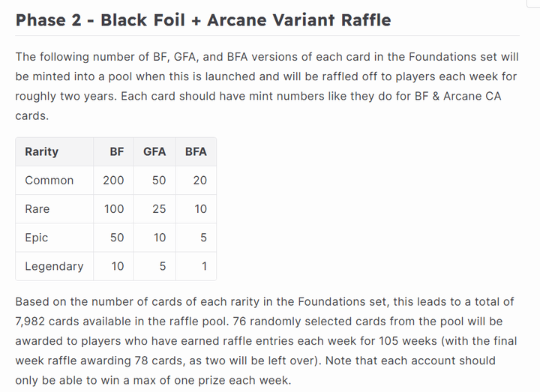Click the GFA column header

coord(154,151)
